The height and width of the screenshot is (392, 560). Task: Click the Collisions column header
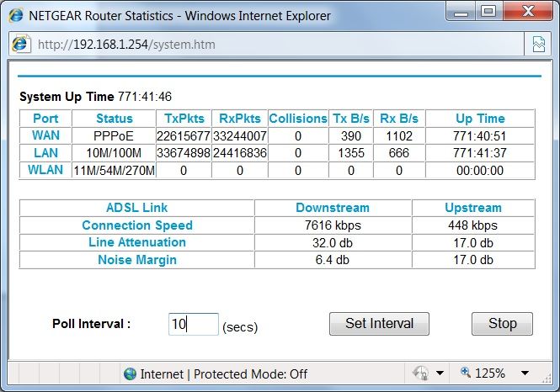tap(298, 119)
